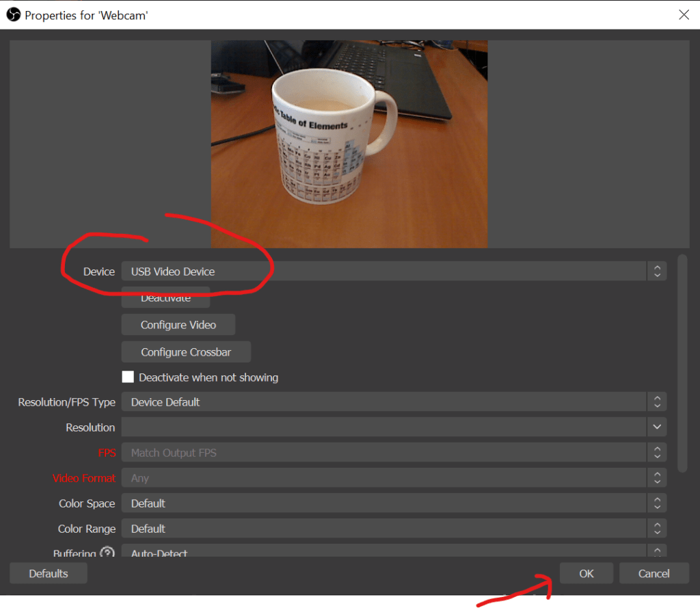
Task: Open the Buffering Auto-Detect dropdown
Action: coord(393,551)
